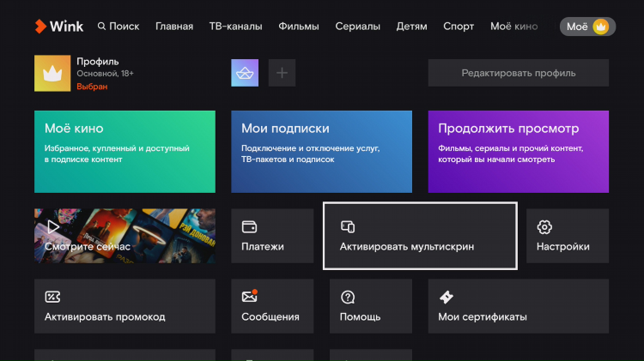Click Основной, 18+ profile text

(105, 74)
